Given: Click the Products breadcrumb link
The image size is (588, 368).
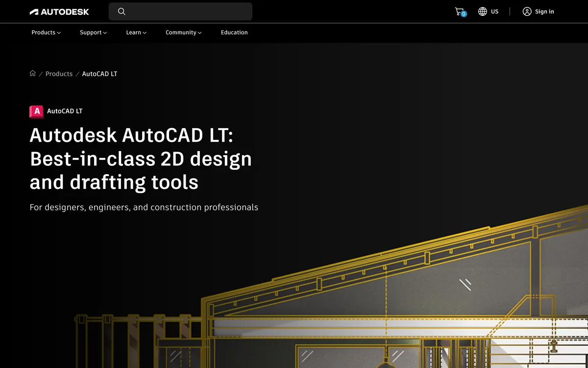Looking at the screenshot, I should coord(59,74).
